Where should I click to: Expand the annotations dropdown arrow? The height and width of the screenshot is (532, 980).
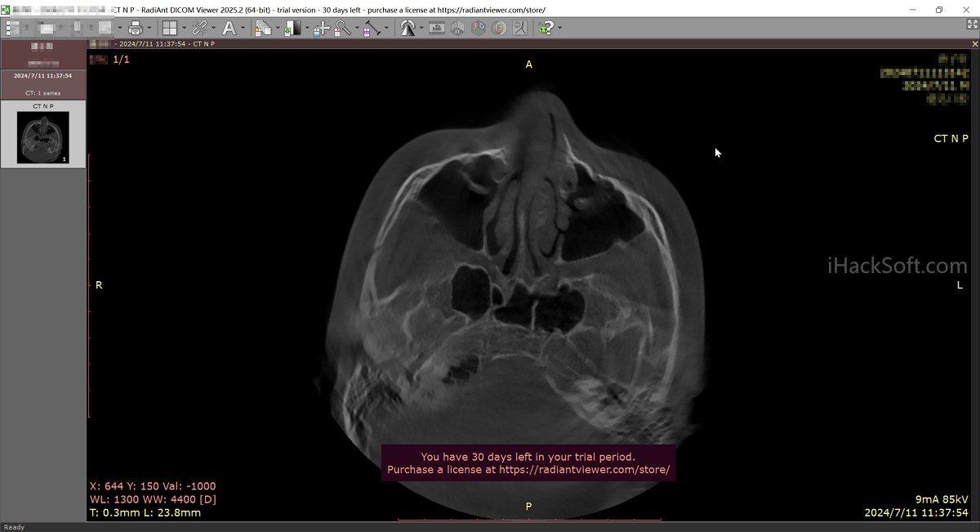[x=243, y=28]
